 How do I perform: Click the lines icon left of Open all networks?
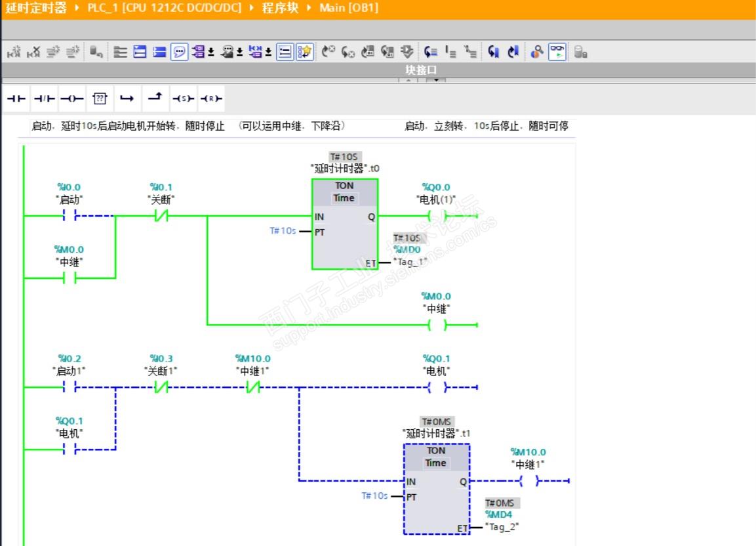(120, 52)
